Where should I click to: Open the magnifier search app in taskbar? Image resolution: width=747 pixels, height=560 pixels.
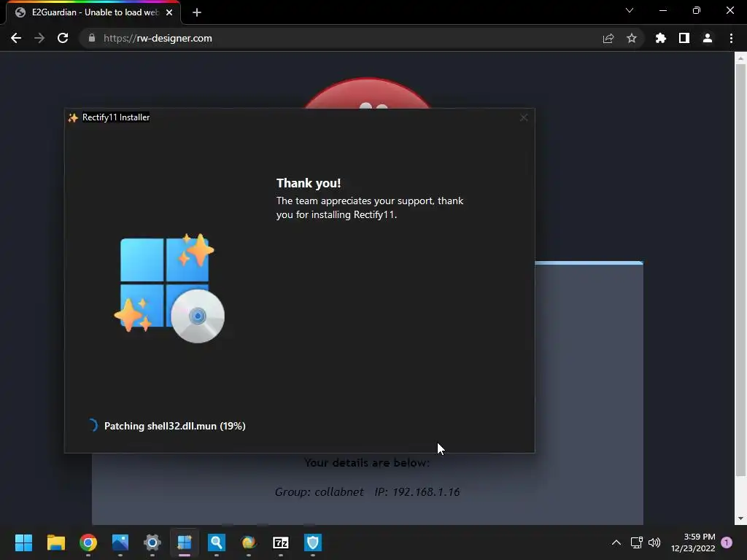tap(216, 542)
